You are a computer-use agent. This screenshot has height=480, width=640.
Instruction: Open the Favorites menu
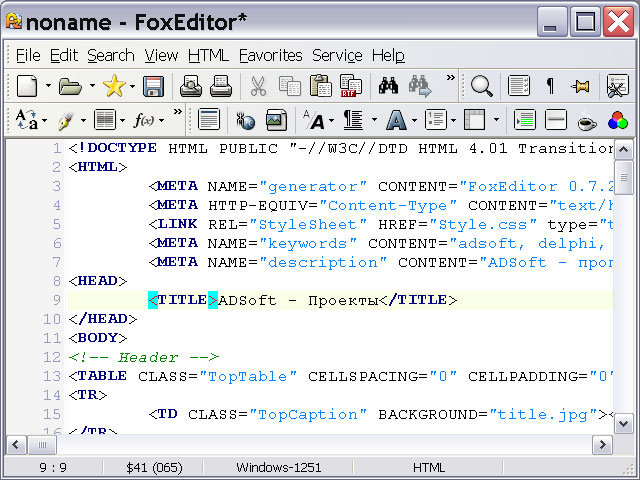click(x=271, y=56)
